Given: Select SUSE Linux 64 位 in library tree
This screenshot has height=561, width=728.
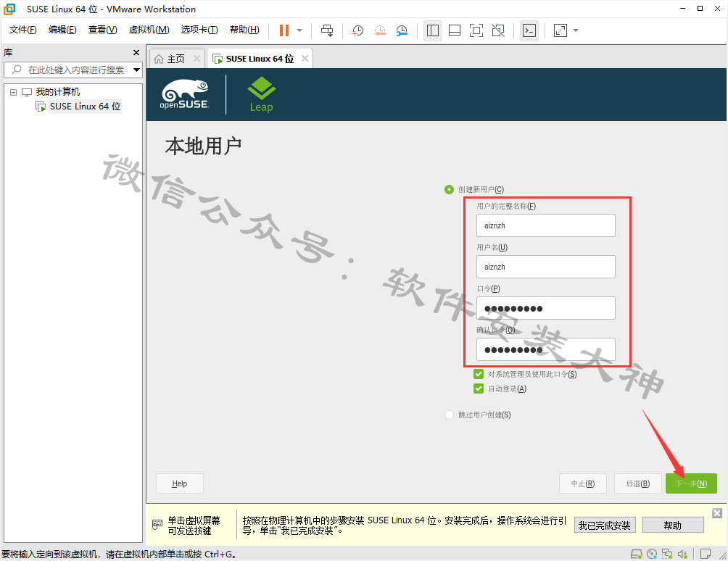Looking at the screenshot, I should click(85, 107).
